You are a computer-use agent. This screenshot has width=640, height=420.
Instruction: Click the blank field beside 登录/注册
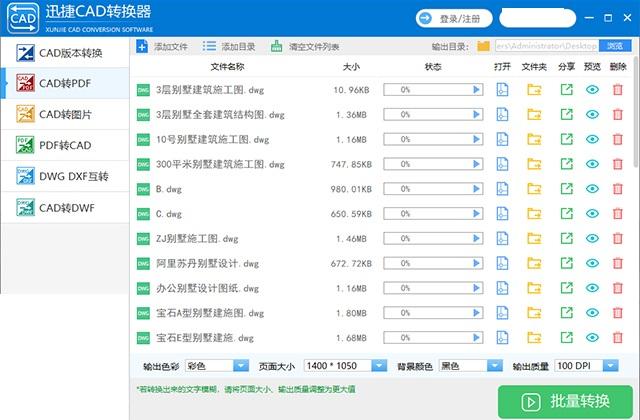coord(537,19)
